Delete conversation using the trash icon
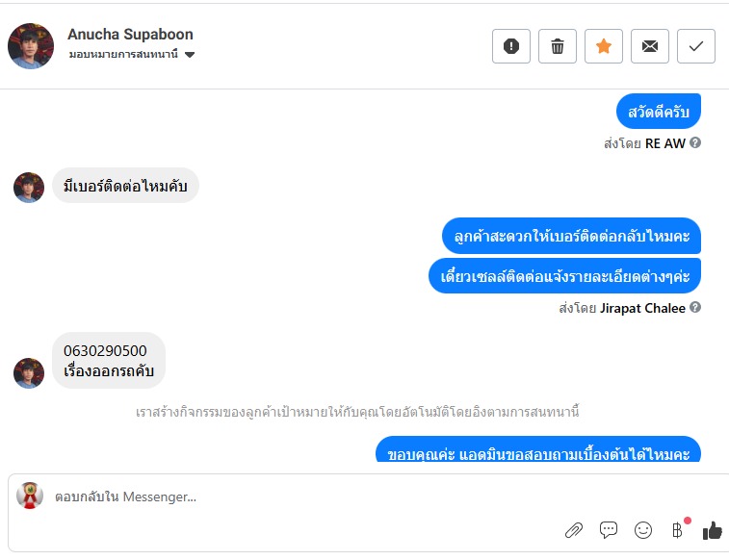 557,46
